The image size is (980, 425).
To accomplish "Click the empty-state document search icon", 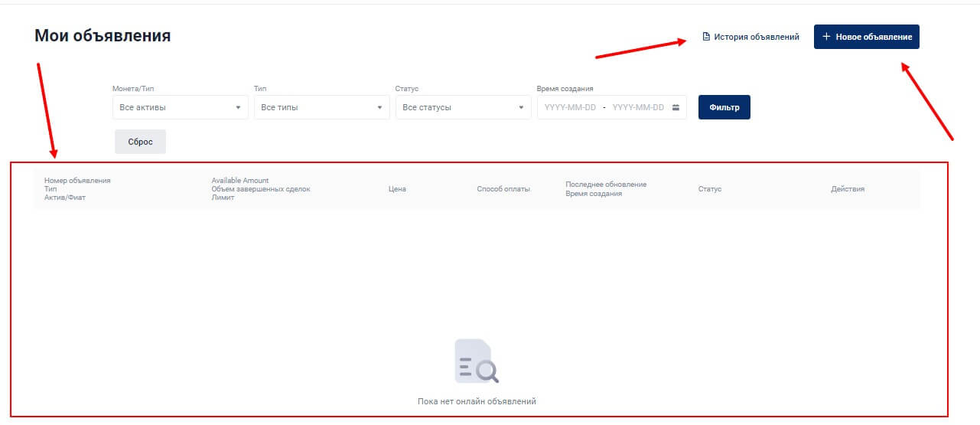I will 477,361.
